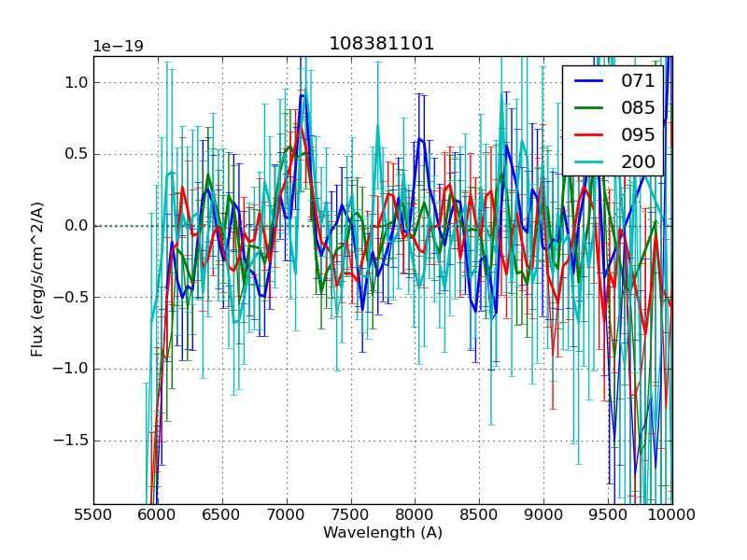Click the 10000 x-axis tick label
Image resolution: width=747 pixels, height=560 pixels.
(671, 514)
